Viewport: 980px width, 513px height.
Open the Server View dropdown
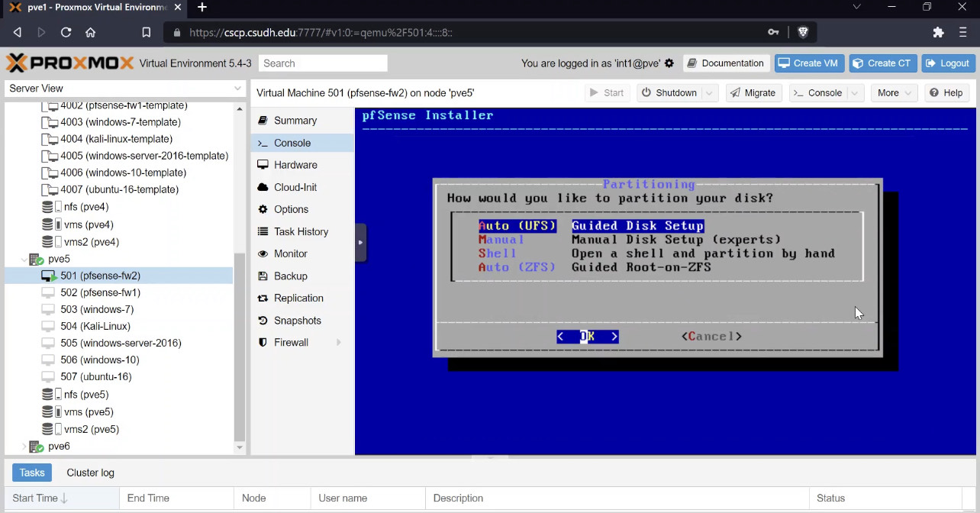124,89
